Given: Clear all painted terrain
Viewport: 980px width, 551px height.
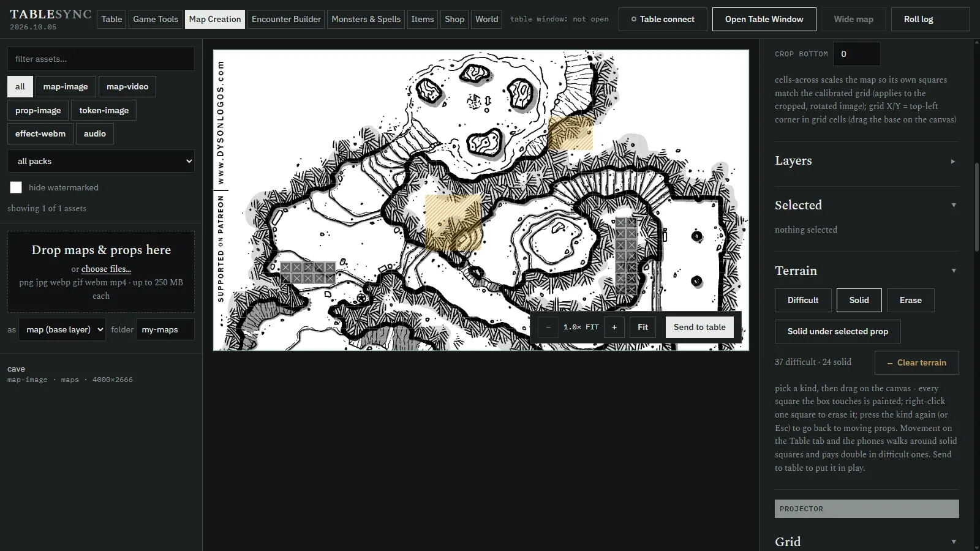Looking at the screenshot, I should click(916, 362).
